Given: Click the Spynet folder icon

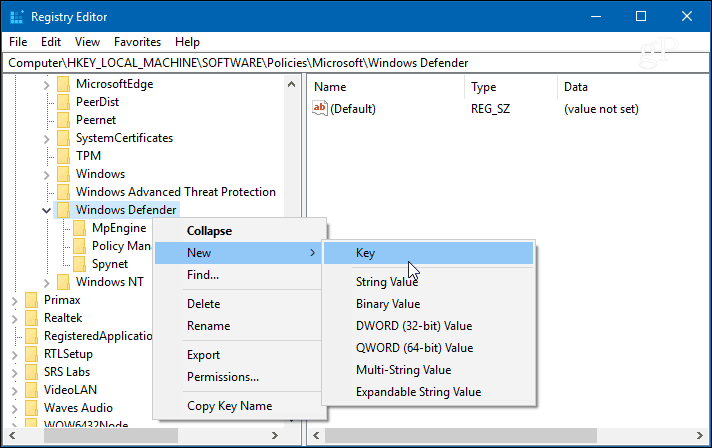Looking at the screenshot, I should [x=79, y=264].
